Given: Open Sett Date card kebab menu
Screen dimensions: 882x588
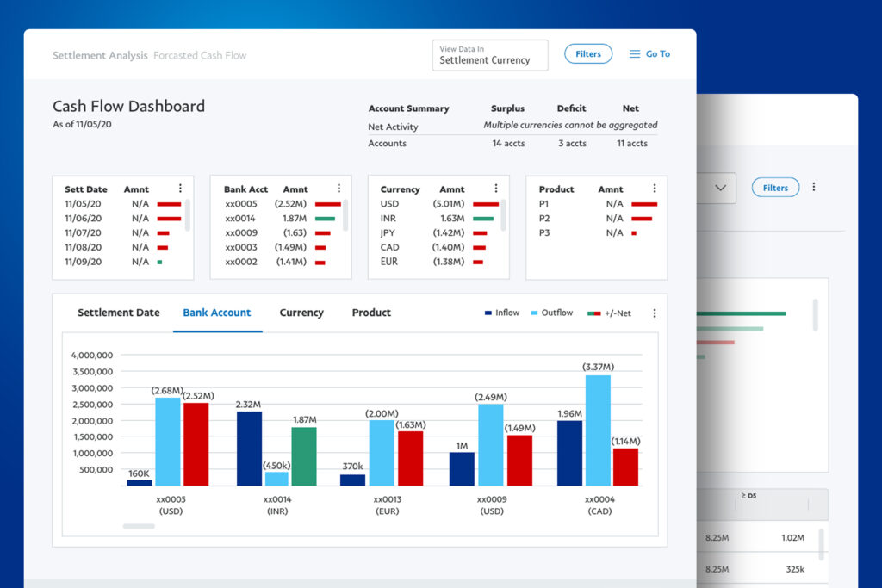Looking at the screenshot, I should pos(180,189).
